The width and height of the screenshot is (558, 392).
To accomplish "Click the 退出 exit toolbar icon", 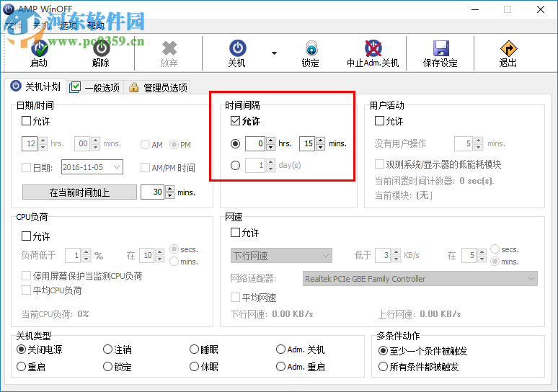I will coord(508,48).
